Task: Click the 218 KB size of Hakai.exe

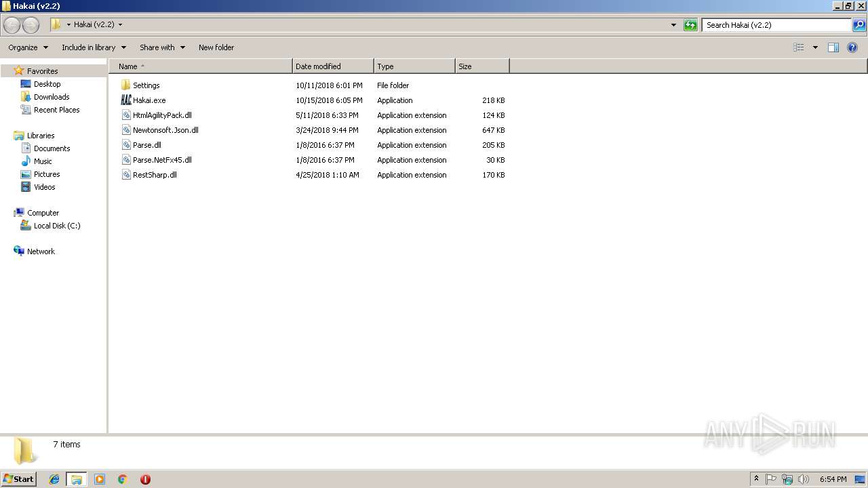Action: 493,100
